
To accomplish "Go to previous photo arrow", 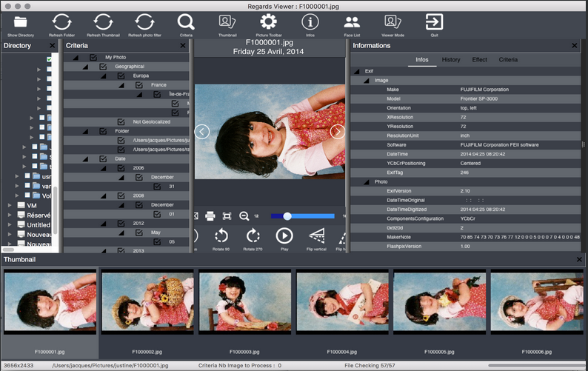I will click(x=201, y=132).
